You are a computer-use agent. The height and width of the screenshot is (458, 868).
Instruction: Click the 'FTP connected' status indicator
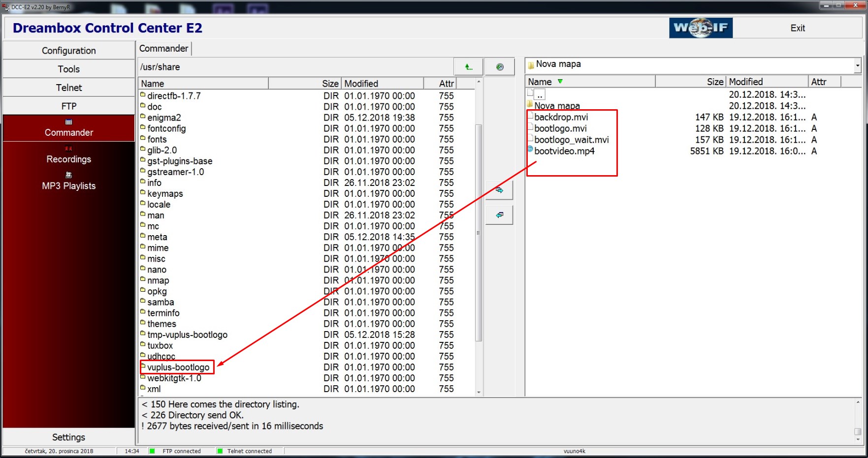point(181,451)
